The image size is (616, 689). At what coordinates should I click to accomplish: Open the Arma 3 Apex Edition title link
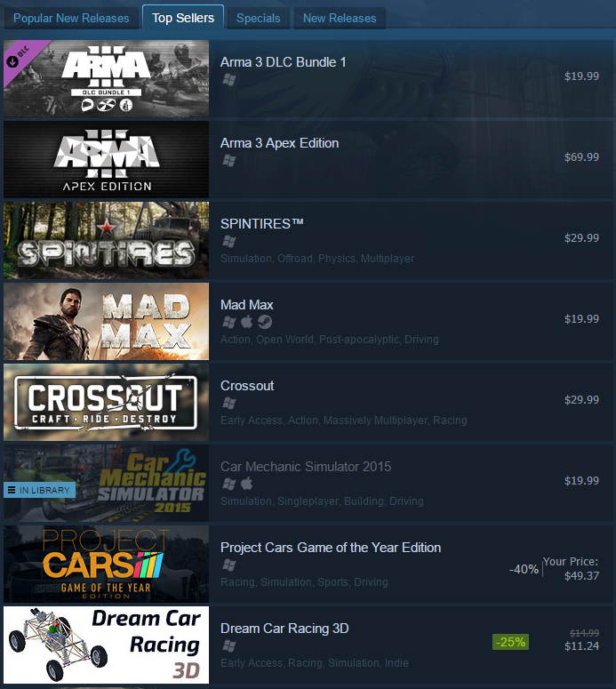coord(279,143)
